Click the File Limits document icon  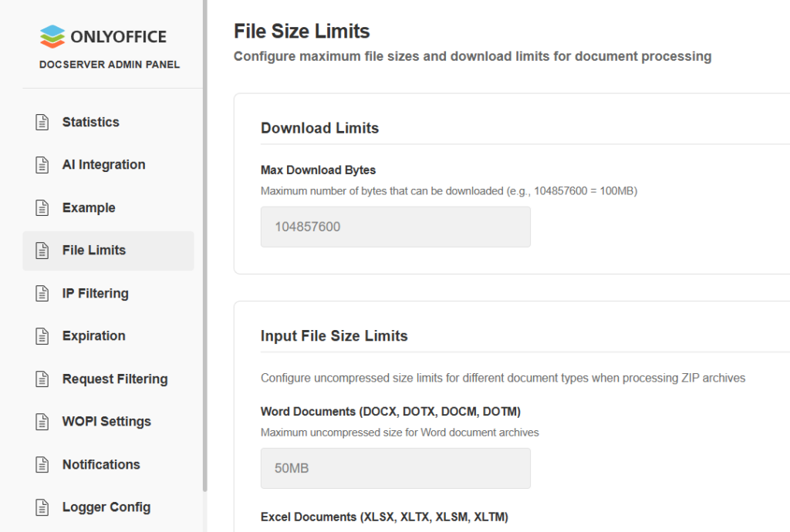point(42,251)
